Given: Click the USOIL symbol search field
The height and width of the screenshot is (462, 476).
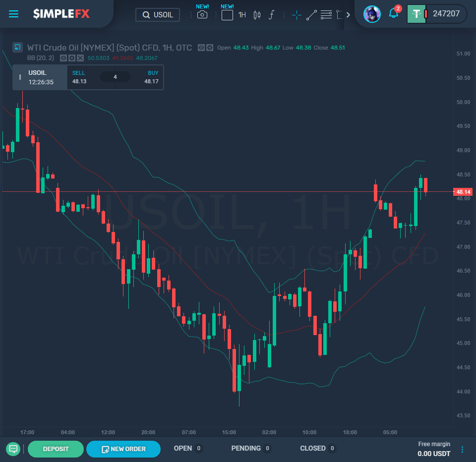Looking at the screenshot, I should pyautogui.click(x=158, y=15).
